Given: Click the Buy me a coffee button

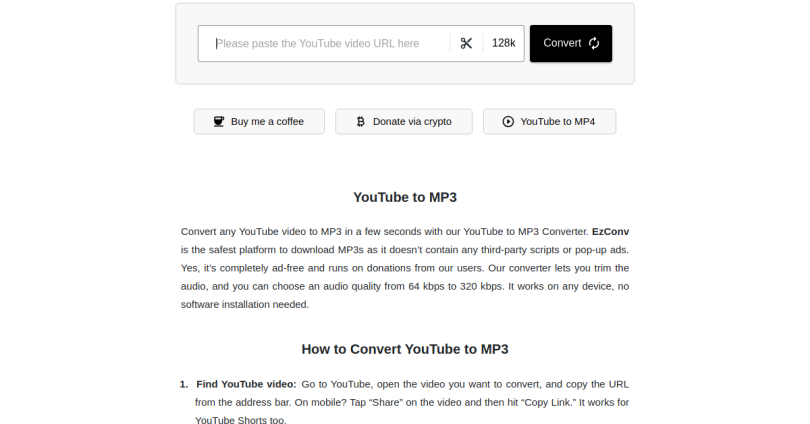Looking at the screenshot, I should click(x=259, y=121).
